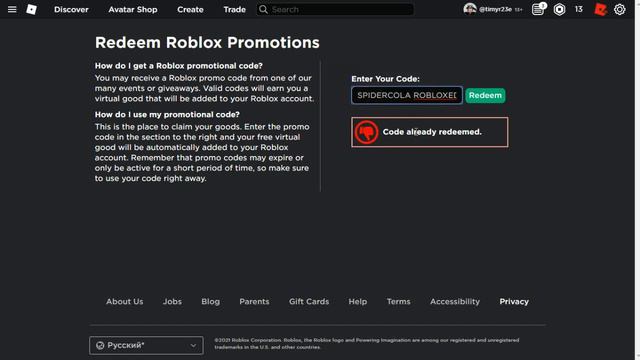Open the Privacy footer link

click(x=514, y=302)
